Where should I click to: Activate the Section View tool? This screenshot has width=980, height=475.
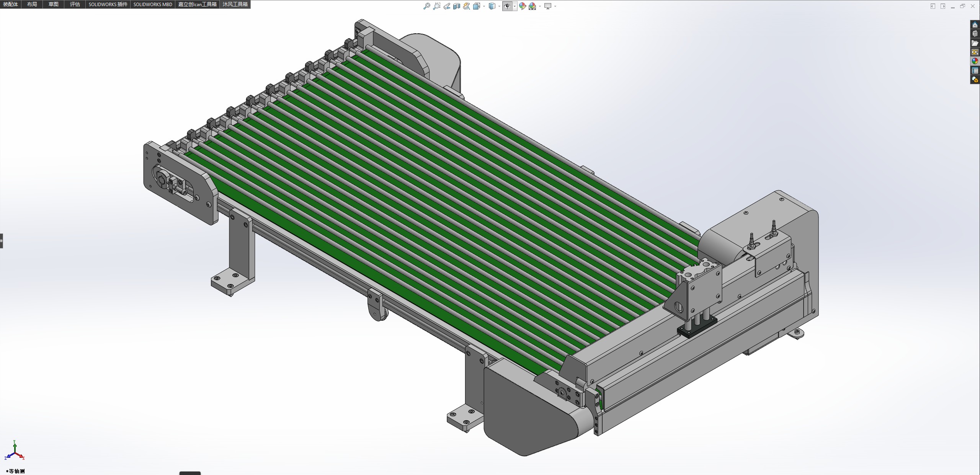tap(456, 6)
